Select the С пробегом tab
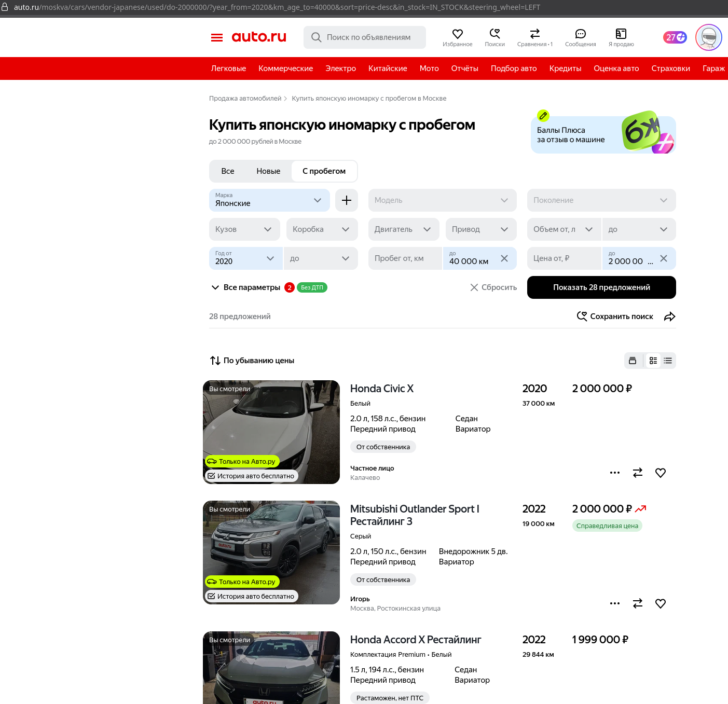The image size is (728, 704). 324,171
